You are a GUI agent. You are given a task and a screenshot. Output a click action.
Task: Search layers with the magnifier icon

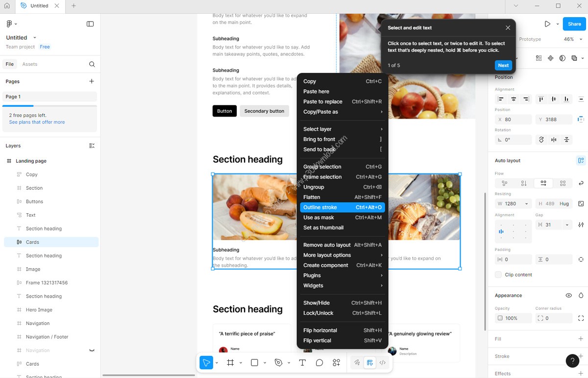pos(92,64)
